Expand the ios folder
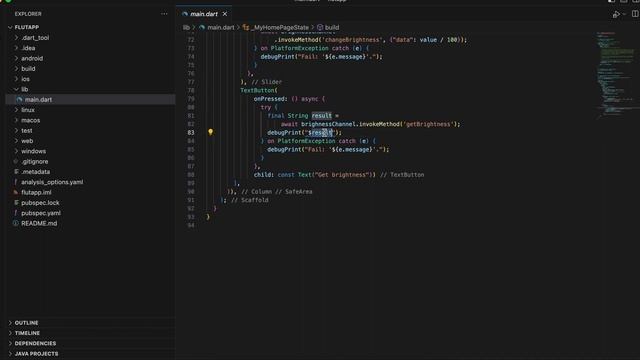Screen dimensions: 640x360 click(x=25, y=79)
